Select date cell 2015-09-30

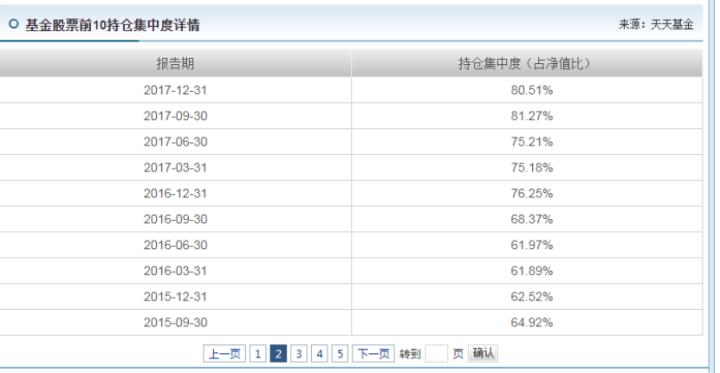175,322
